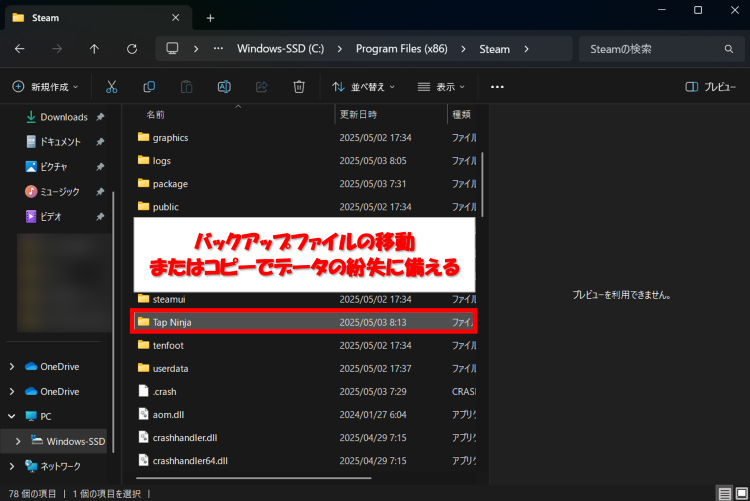Screen dimensions: 750x501
Task: Select the package folder
Action: point(304,184)
